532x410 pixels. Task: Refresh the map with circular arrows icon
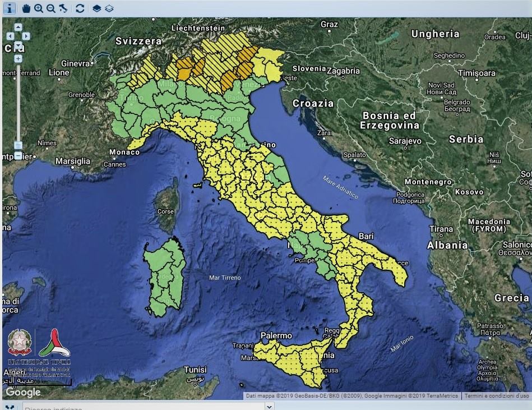click(x=80, y=8)
